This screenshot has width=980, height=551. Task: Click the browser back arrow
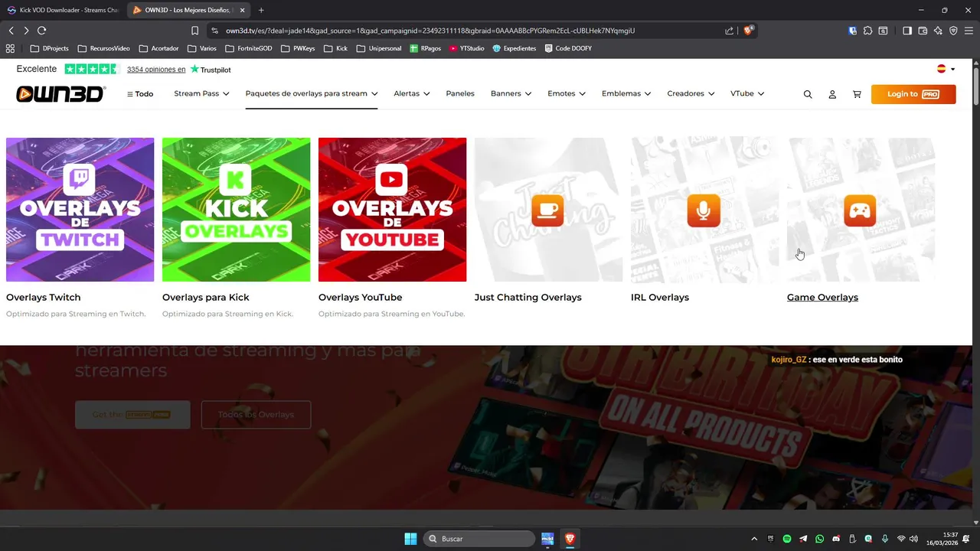tap(11, 31)
